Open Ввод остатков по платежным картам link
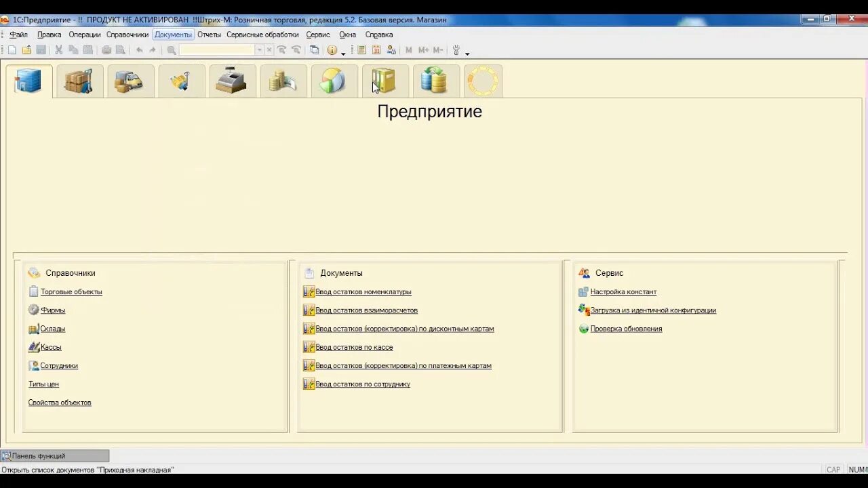Screen dimensions: 868x488 tap(403, 366)
